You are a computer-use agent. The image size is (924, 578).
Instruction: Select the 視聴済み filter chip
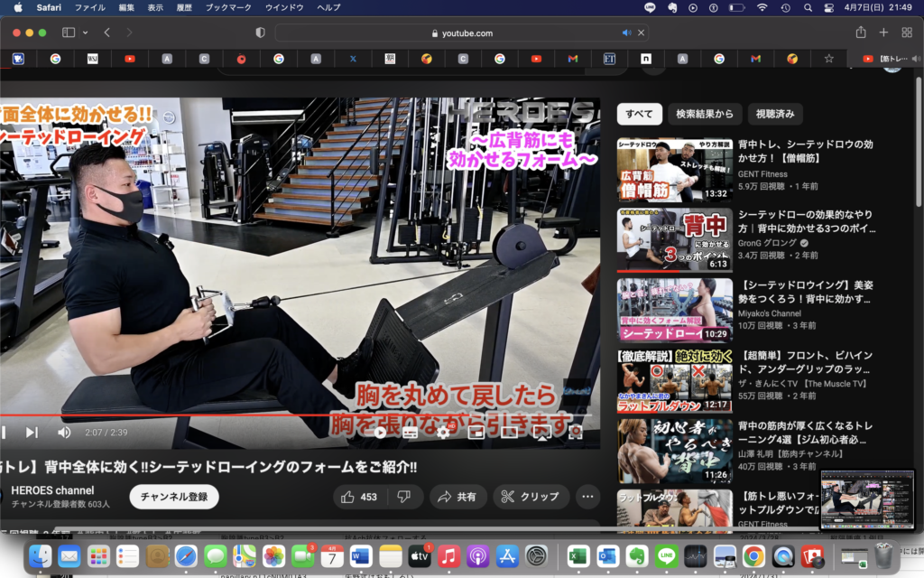click(774, 114)
